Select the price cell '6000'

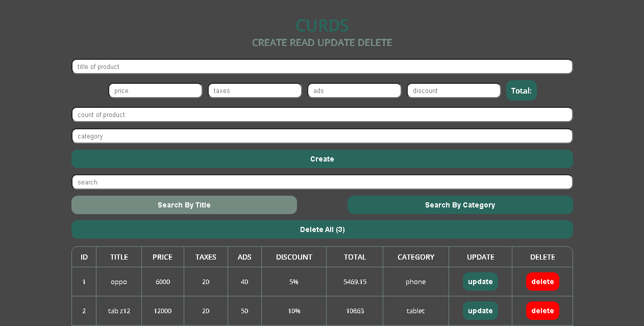163,282
